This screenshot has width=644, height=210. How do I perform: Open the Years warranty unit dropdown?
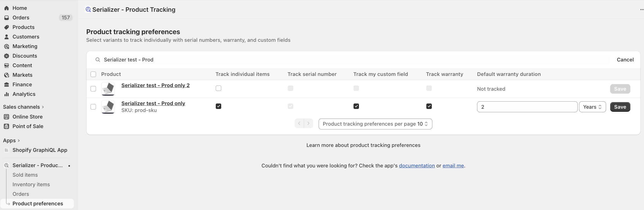click(592, 107)
